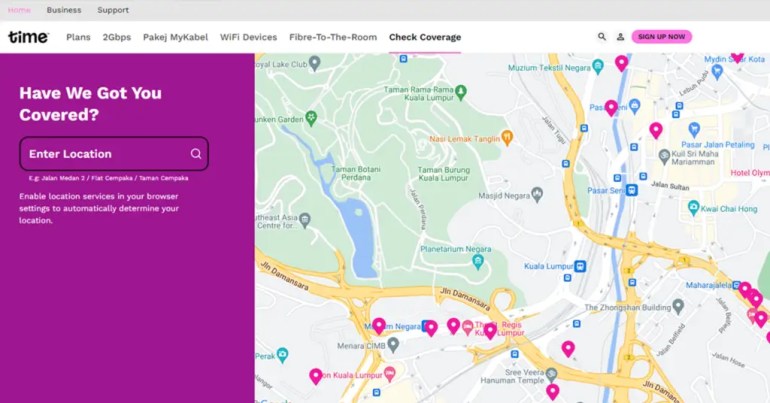Select Pakej MyKabel in navigation
This screenshot has height=403, width=770.
tap(175, 37)
